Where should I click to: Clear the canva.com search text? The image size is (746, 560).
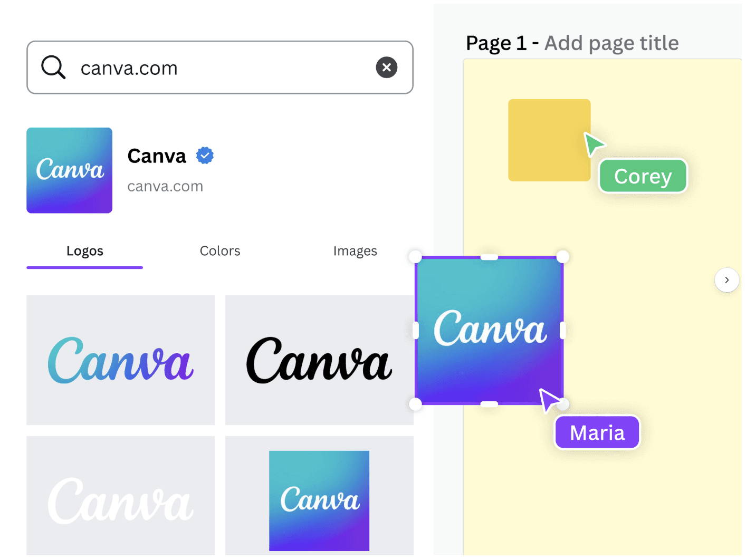click(386, 67)
